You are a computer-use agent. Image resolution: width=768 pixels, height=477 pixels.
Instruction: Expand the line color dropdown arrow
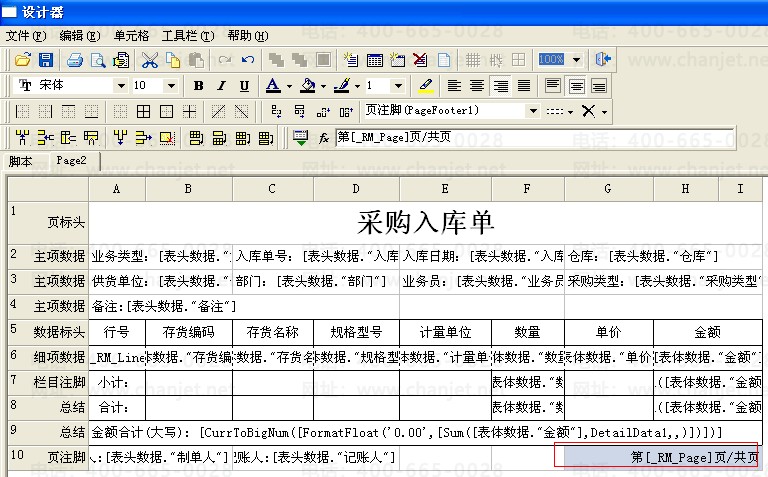pyautogui.click(x=358, y=86)
